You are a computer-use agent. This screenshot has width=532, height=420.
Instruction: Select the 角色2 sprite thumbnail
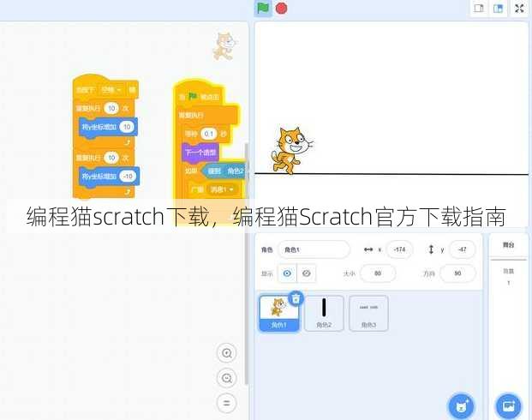(324, 313)
